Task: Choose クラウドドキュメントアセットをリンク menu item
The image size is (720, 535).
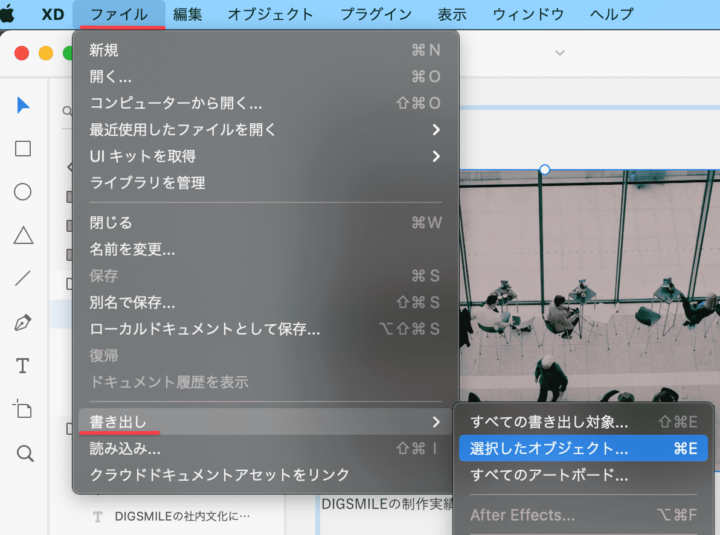Action: 265,474
